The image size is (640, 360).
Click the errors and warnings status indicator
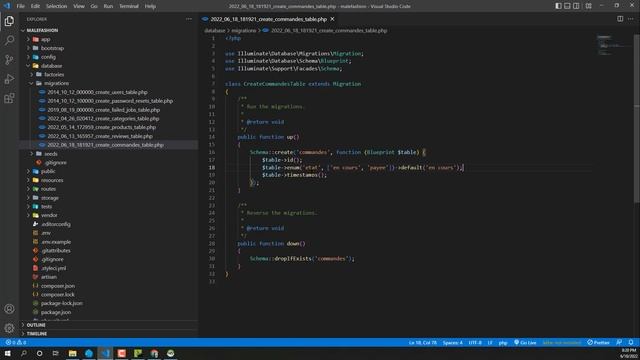coord(16,342)
